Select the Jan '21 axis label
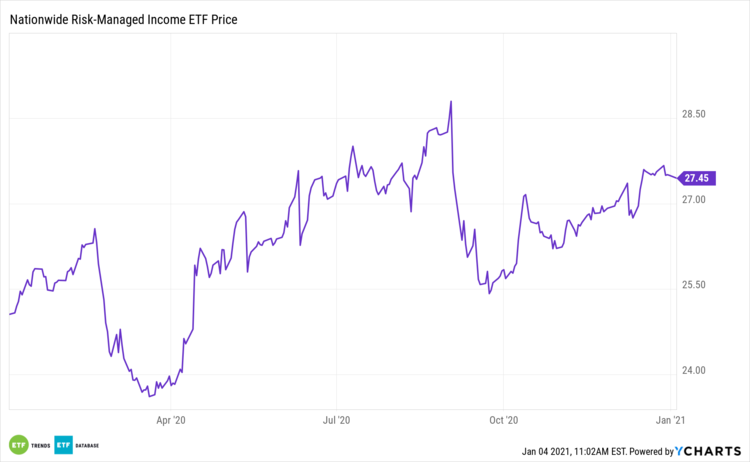 [672, 420]
